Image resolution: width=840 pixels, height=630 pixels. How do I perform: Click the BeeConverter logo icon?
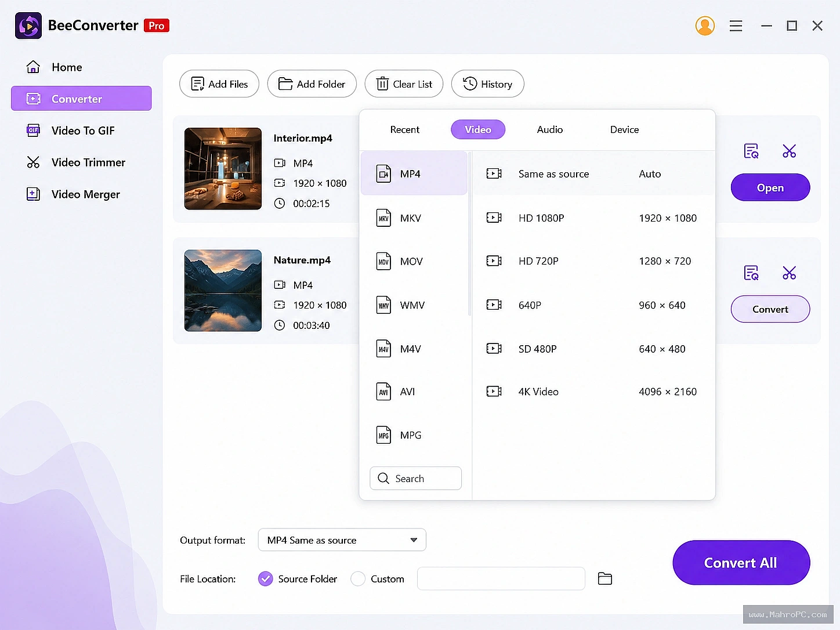28,26
